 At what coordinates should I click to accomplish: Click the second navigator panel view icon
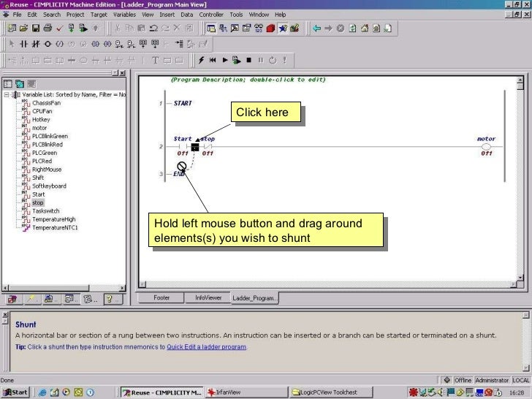[x=20, y=84]
